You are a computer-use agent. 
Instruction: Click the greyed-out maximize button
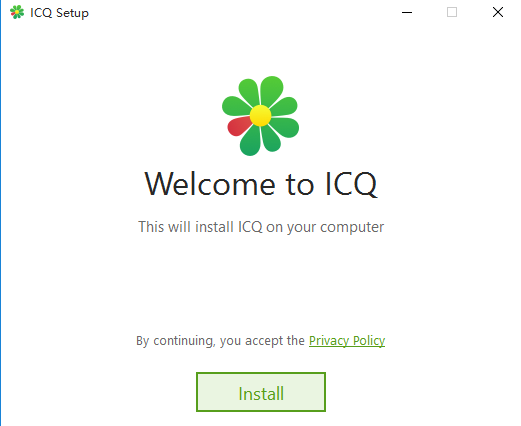coord(452,13)
